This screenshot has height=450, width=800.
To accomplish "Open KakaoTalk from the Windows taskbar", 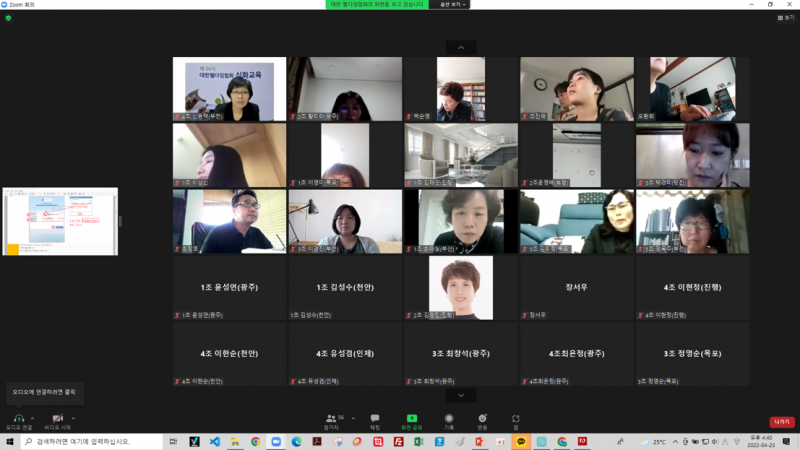I will click(520, 441).
